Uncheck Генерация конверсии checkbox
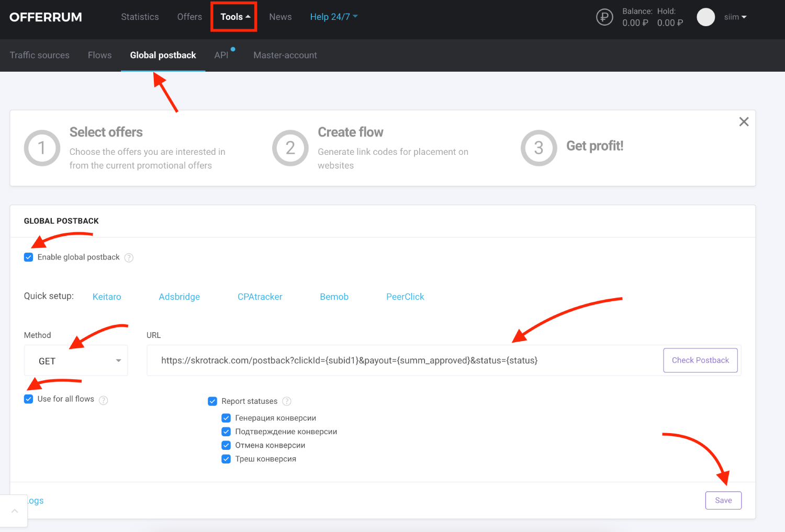 pos(226,418)
